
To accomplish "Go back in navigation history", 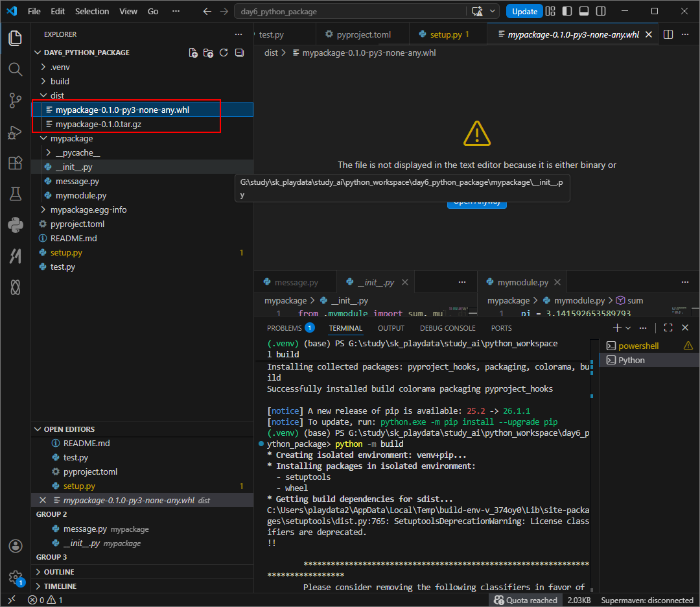I will coord(207,12).
